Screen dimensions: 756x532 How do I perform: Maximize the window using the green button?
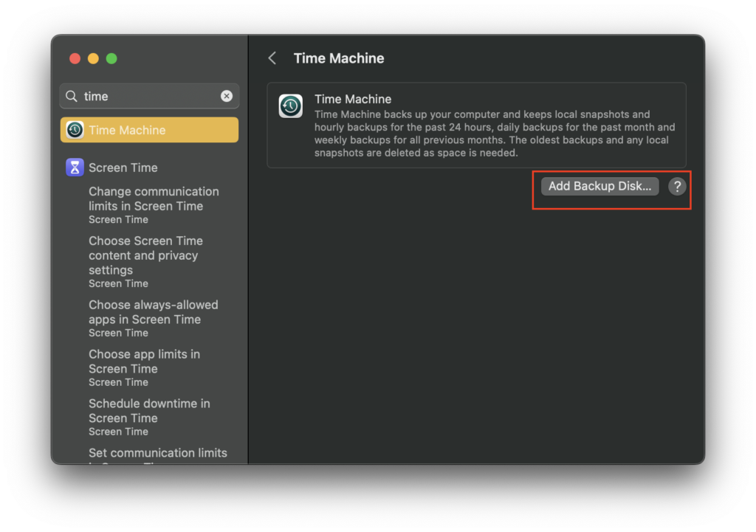[111, 58]
